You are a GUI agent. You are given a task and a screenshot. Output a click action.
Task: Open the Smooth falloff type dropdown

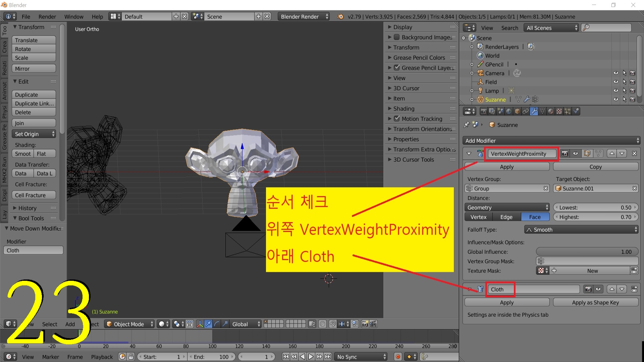[581, 230]
